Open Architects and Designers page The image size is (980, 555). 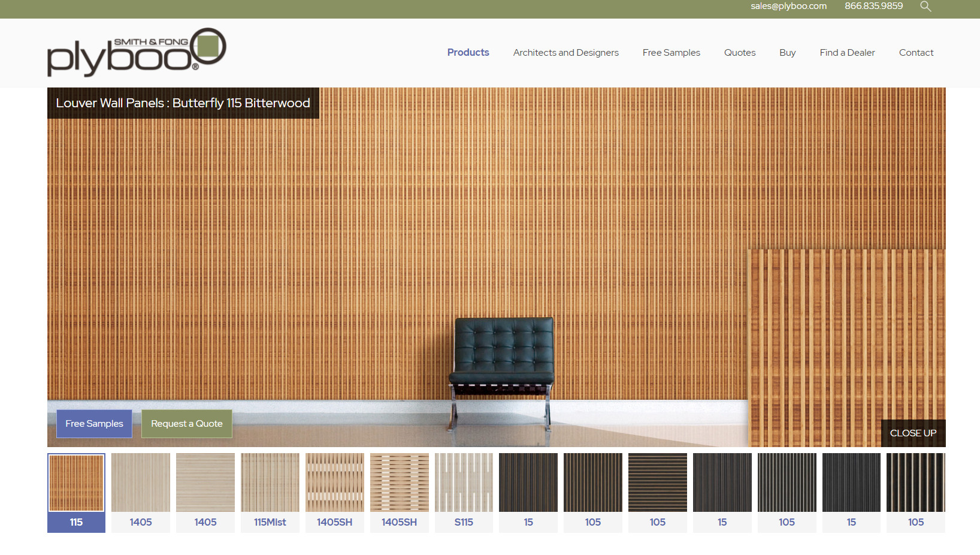[565, 53]
